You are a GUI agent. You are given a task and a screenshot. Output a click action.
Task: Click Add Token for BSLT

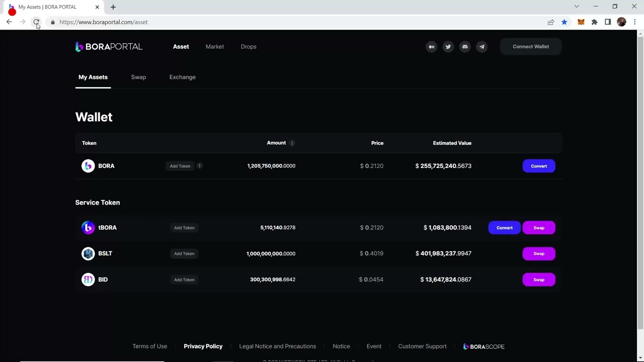(x=184, y=254)
